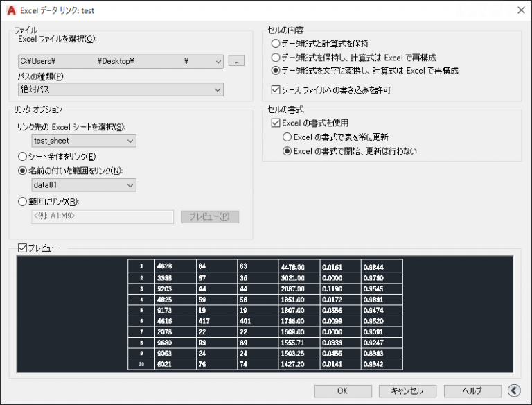This screenshot has height=405, width=532.
Task: Click the OK button
Action: 343,391
